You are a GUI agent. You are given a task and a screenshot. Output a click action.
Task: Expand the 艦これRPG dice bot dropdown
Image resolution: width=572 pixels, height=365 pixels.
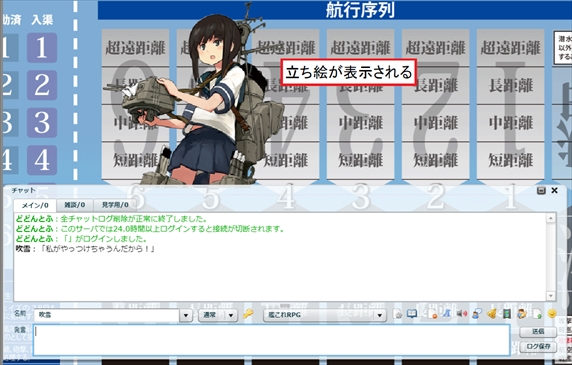[380, 315]
